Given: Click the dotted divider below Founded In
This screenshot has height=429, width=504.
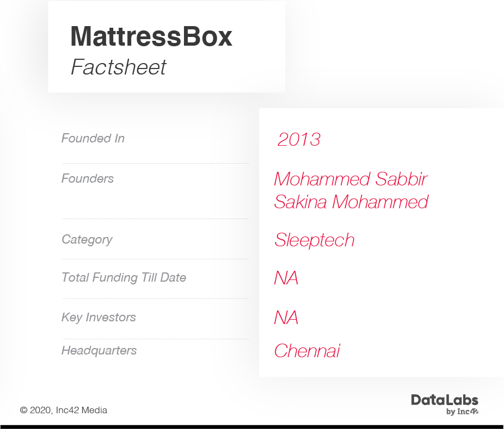Looking at the screenshot, I should pos(155,163).
